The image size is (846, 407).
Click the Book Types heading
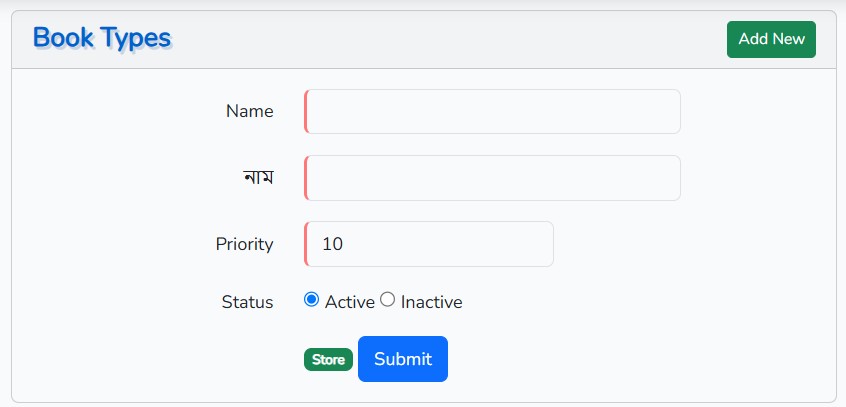coord(102,38)
